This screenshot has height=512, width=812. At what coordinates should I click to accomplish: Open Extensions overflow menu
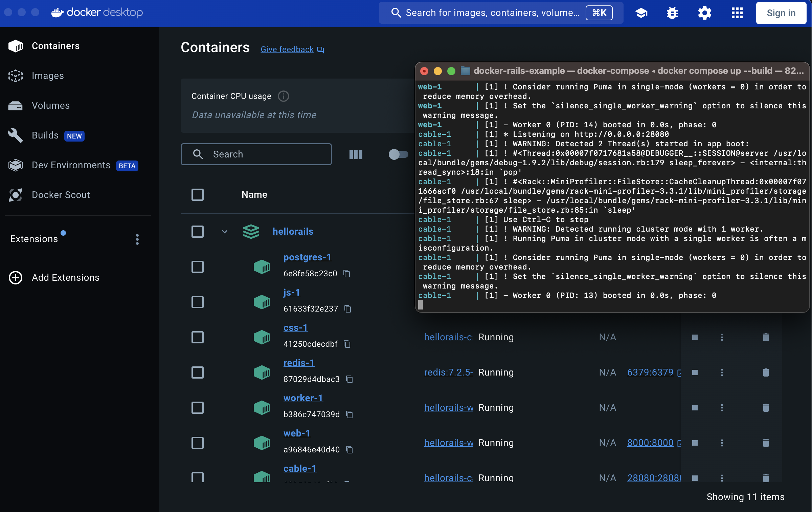(x=137, y=239)
